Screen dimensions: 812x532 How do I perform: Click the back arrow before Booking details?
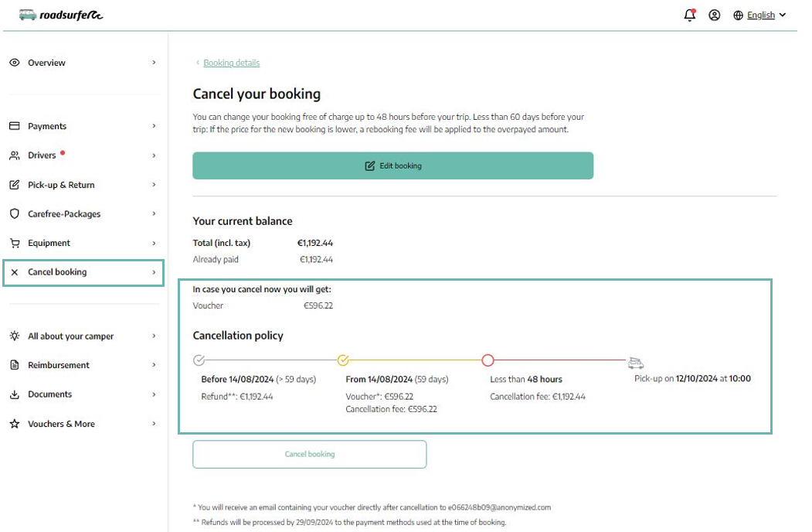point(197,63)
